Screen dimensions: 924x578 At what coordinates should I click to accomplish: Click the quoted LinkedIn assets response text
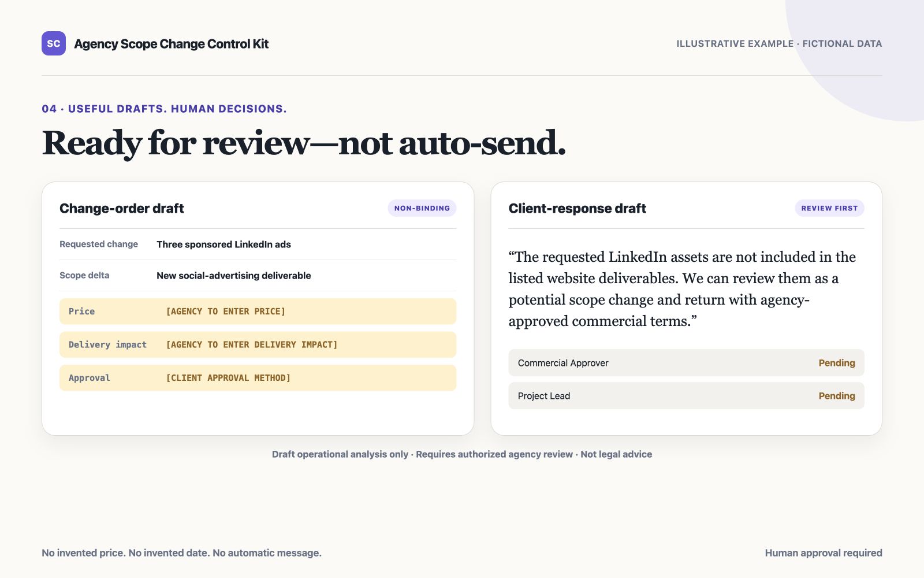(682, 289)
